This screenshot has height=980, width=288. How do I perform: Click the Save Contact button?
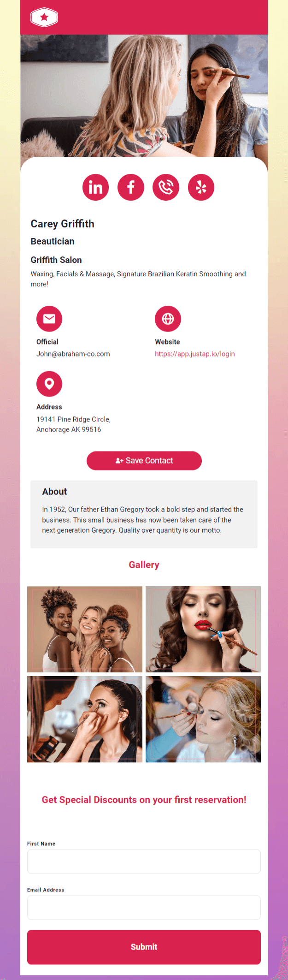tap(144, 461)
